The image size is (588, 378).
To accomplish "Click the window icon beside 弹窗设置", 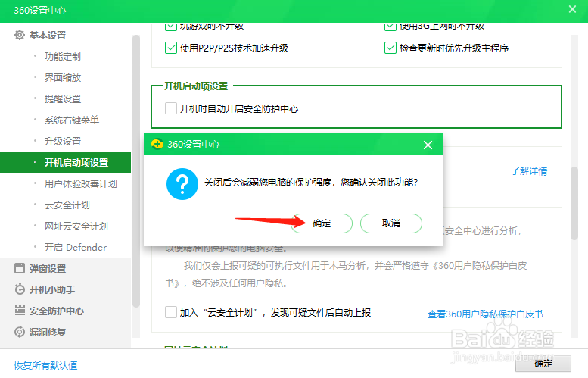I will click(20, 268).
